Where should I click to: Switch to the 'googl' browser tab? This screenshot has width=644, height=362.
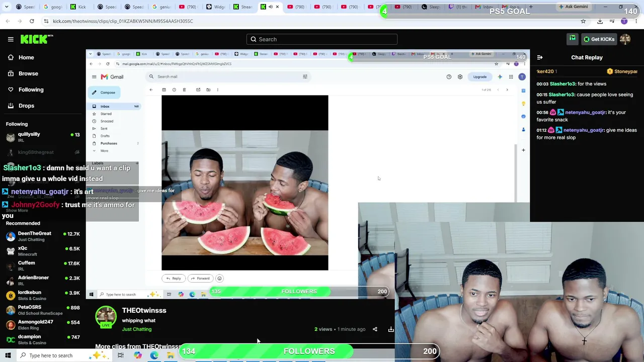click(x=52, y=7)
